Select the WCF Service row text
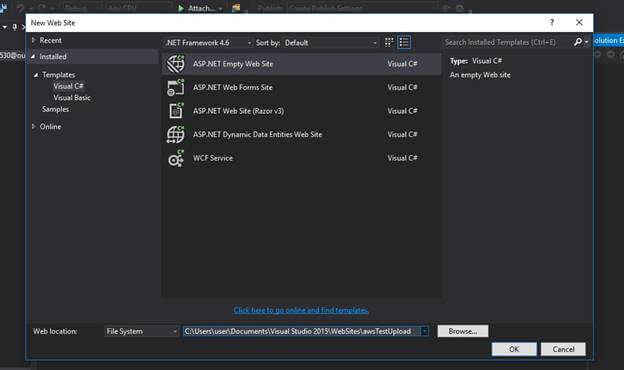The height and width of the screenshot is (370, 624). coord(213,158)
